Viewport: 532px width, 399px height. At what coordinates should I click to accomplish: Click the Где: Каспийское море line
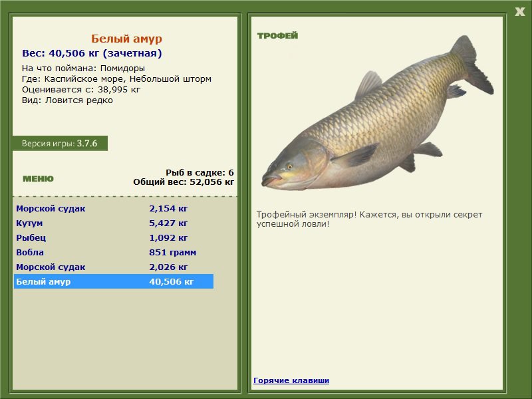(x=117, y=79)
